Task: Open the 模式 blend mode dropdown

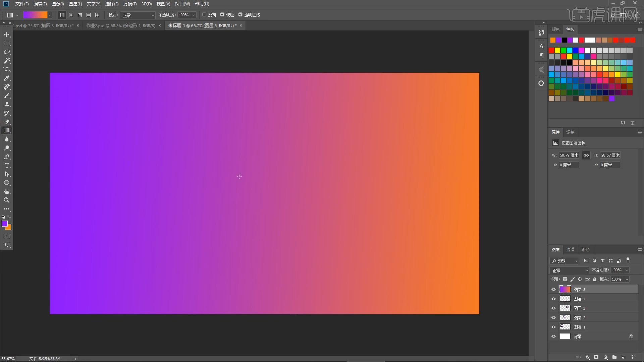Action: click(x=138, y=15)
